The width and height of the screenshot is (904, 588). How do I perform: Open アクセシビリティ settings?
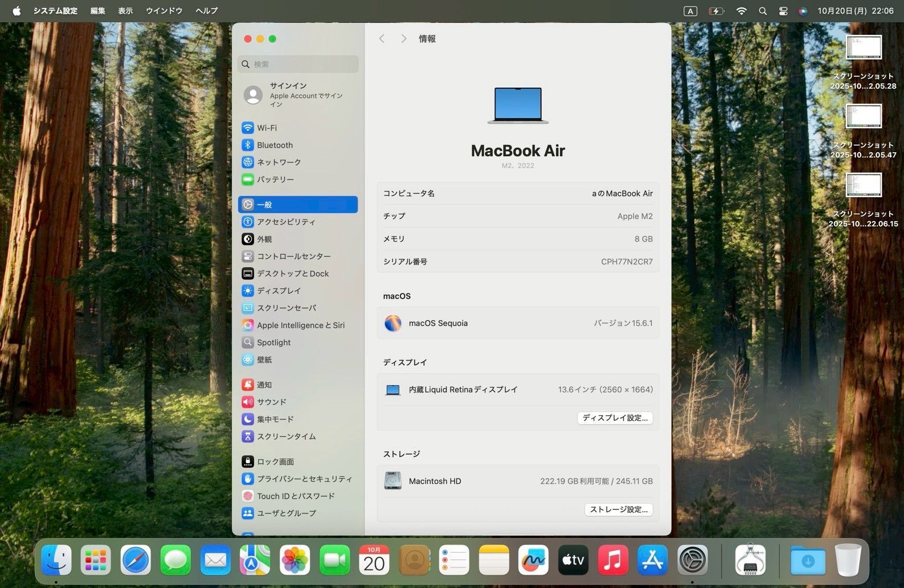[285, 222]
